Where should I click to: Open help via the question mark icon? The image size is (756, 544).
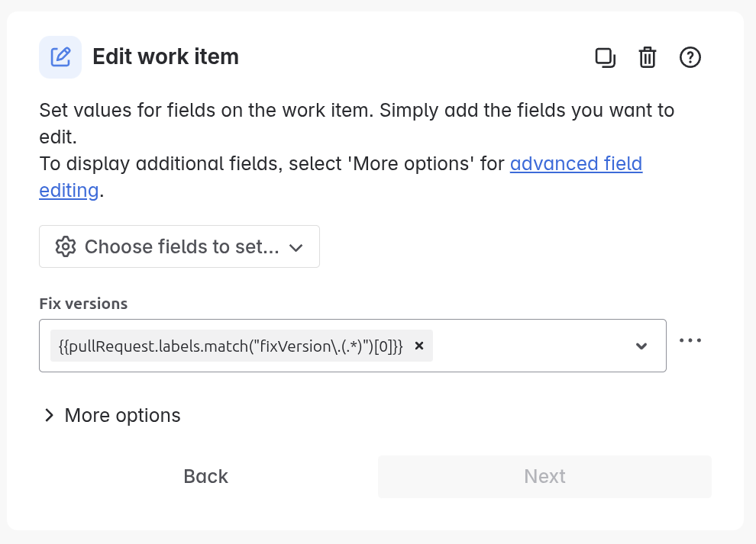[x=690, y=57]
